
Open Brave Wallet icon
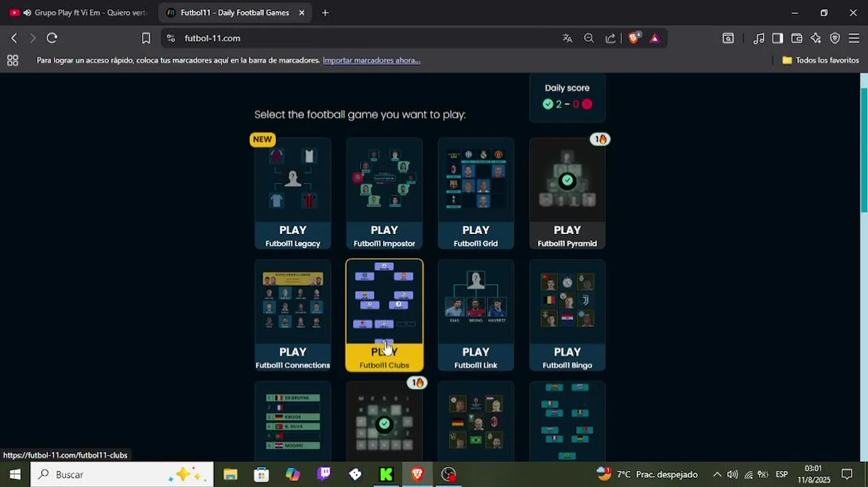click(x=796, y=39)
